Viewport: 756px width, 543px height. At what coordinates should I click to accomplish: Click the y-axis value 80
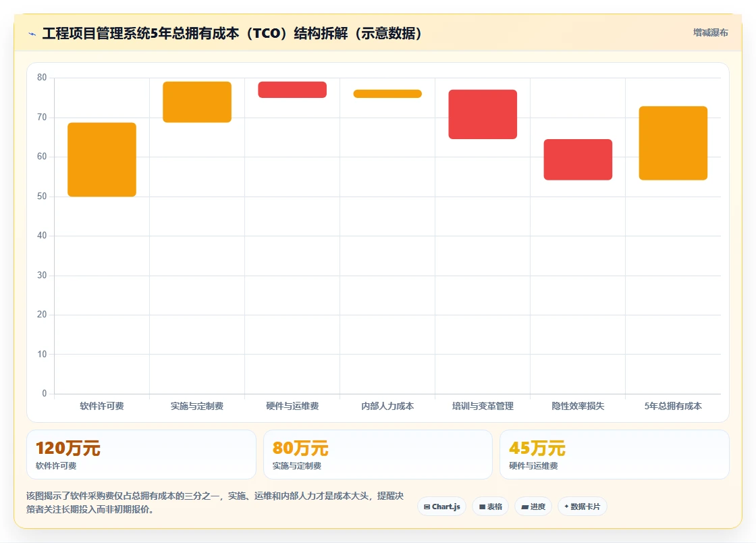click(x=42, y=78)
